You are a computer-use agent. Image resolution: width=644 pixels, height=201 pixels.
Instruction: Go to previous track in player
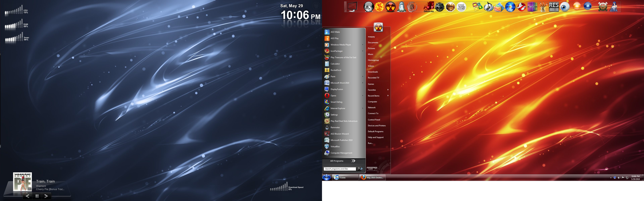28,196
